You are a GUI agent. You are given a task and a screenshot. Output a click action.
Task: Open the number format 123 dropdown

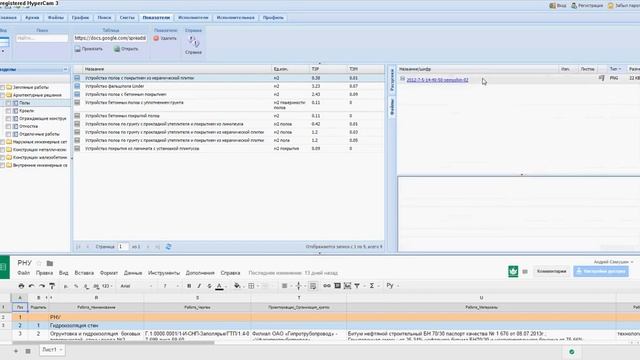tap(107, 286)
